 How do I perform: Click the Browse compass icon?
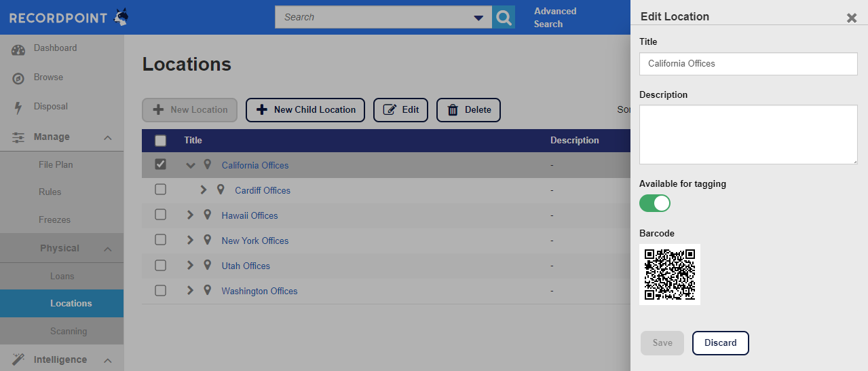click(x=18, y=78)
